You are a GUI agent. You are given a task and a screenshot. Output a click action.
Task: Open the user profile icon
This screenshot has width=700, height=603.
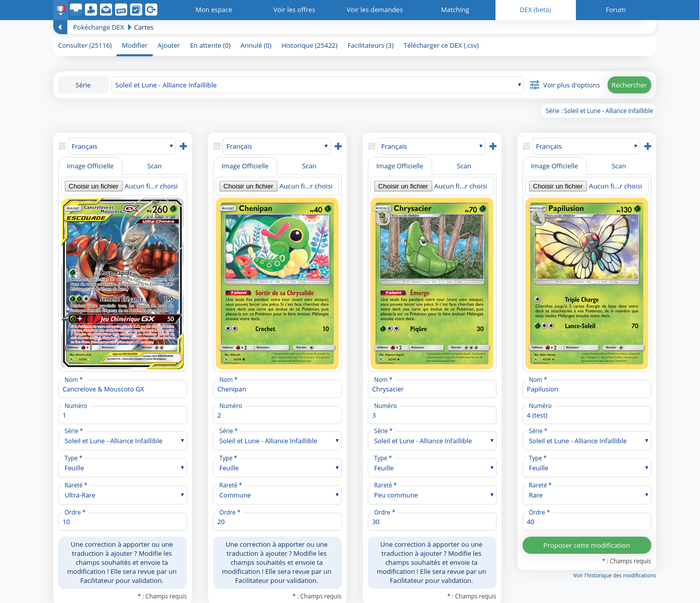[91, 10]
